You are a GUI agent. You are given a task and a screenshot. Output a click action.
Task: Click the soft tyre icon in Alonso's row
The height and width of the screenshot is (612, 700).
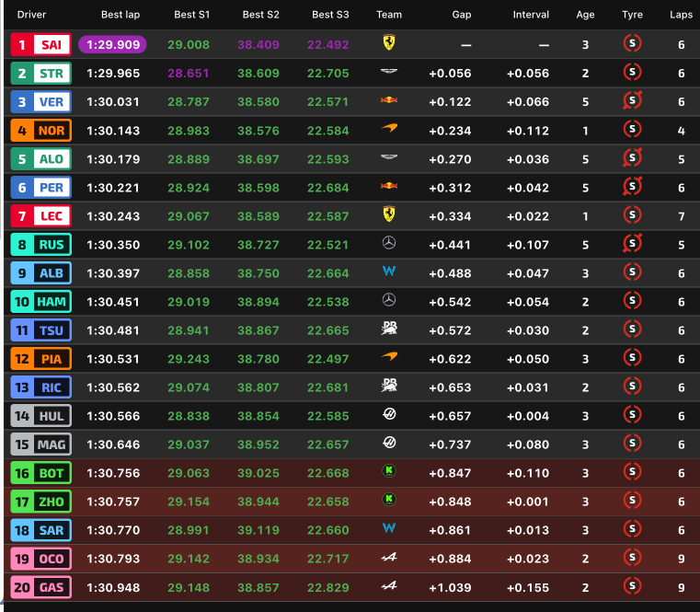click(632, 158)
